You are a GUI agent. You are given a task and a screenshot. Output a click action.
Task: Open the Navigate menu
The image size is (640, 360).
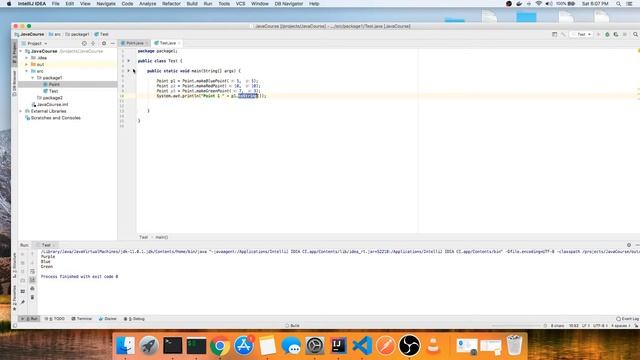[x=106, y=4]
